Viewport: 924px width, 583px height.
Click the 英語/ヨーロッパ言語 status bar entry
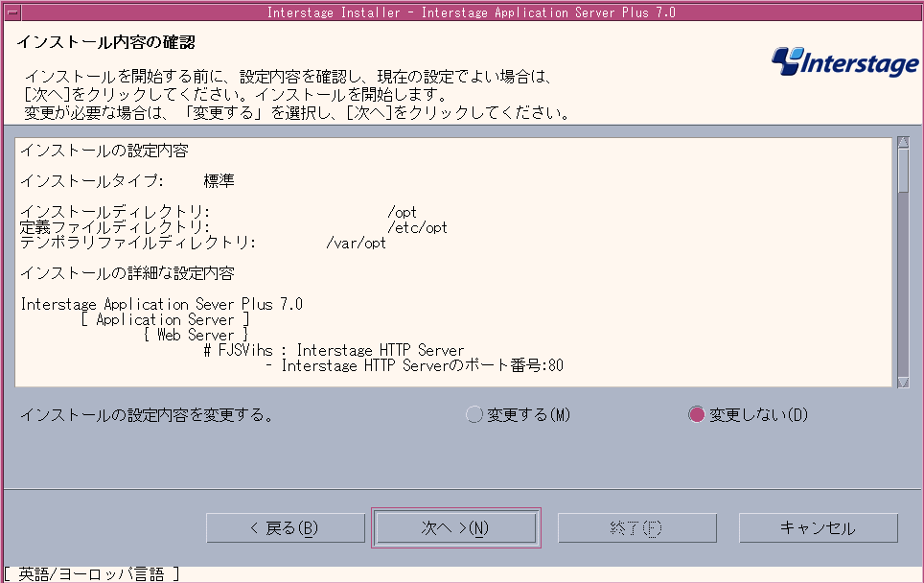(x=91, y=574)
